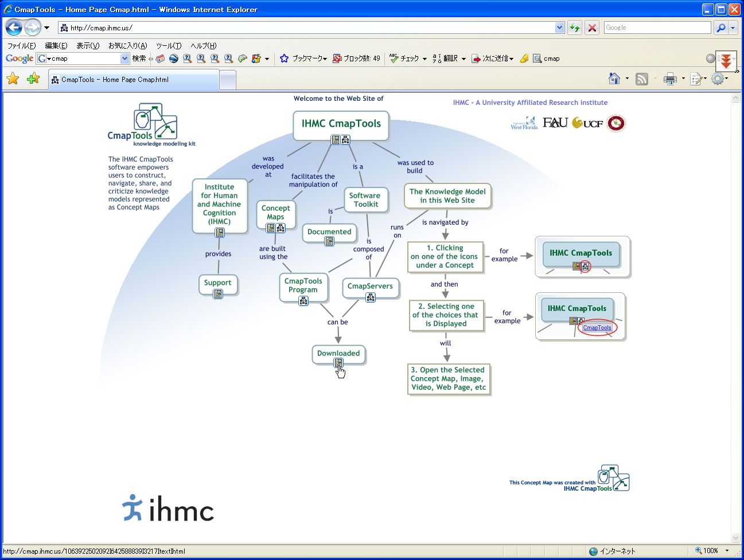Click the Google toolbar globe icon
The width and height of the screenshot is (744, 560).
(x=173, y=58)
